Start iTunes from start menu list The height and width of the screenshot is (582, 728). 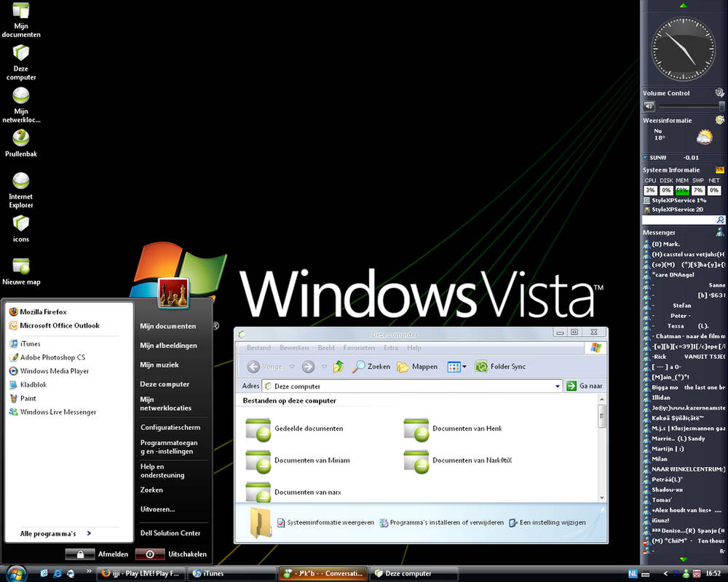pos(25,344)
